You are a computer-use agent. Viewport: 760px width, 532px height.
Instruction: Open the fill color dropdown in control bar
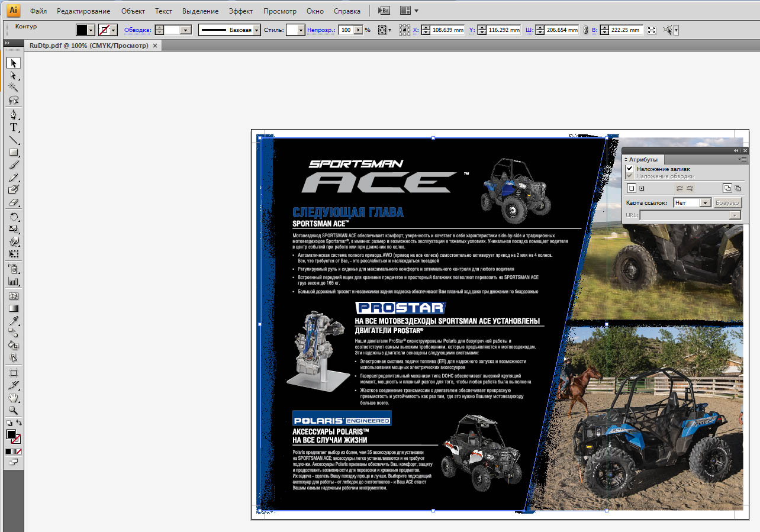91,30
